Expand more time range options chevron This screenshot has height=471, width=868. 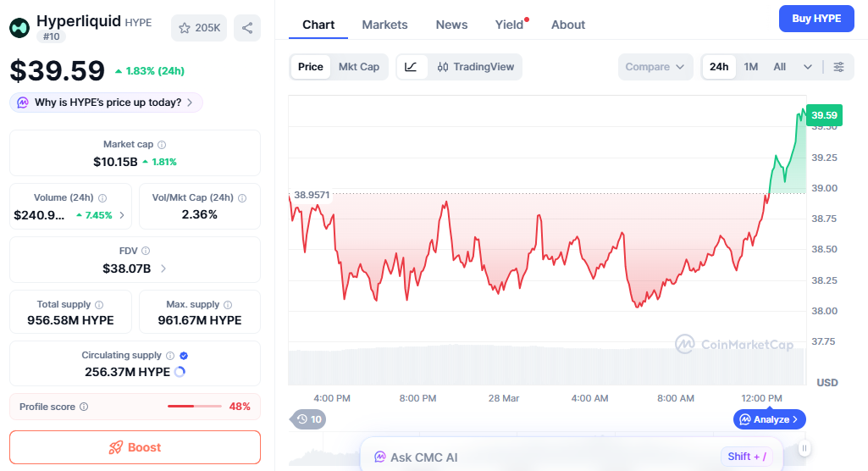pos(808,67)
